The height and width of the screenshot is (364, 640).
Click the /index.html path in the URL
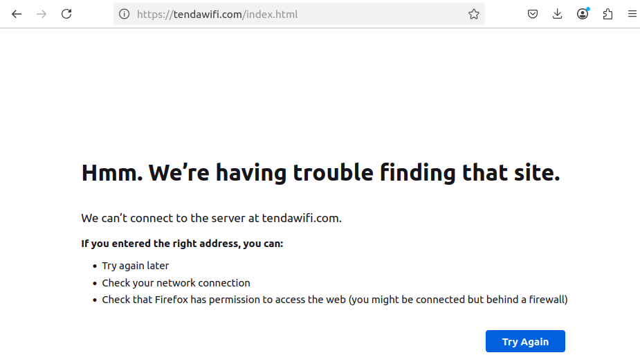point(272,14)
